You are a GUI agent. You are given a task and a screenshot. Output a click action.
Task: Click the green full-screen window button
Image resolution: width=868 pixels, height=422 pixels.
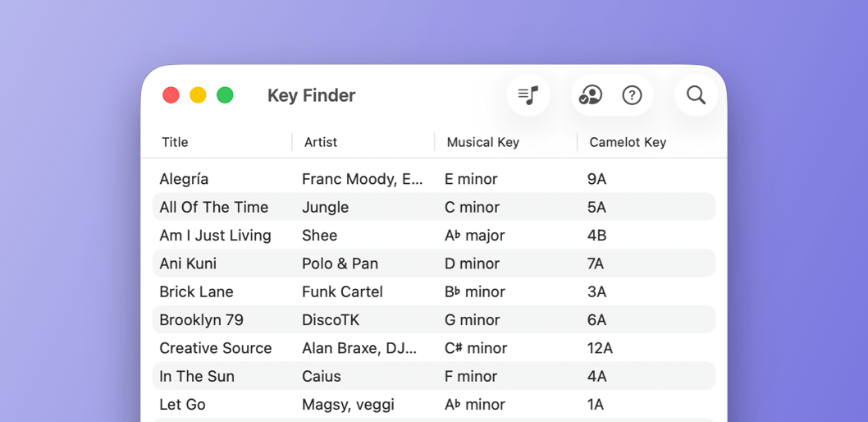(x=225, y=95)
